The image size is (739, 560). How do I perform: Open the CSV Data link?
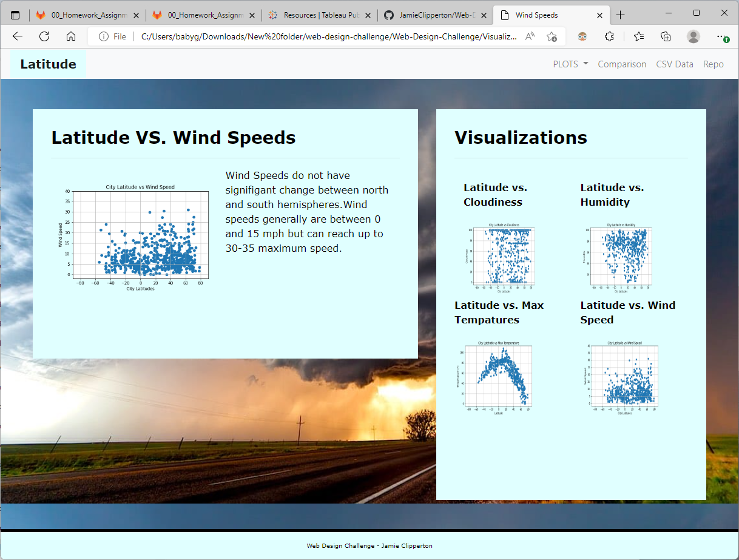coord(675,64)
